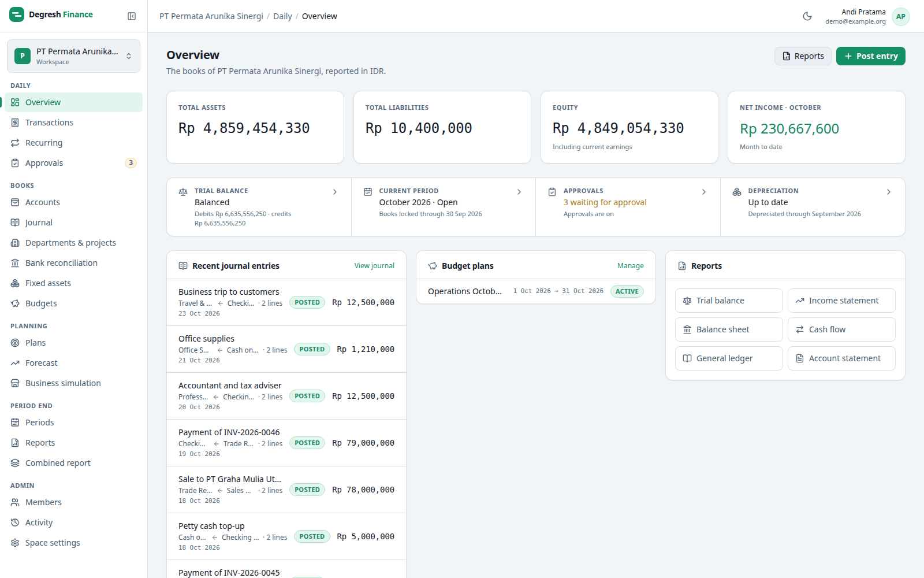Open Business trip to customers journal entry
Screen dimensions: 924x578
coord(286,302)
